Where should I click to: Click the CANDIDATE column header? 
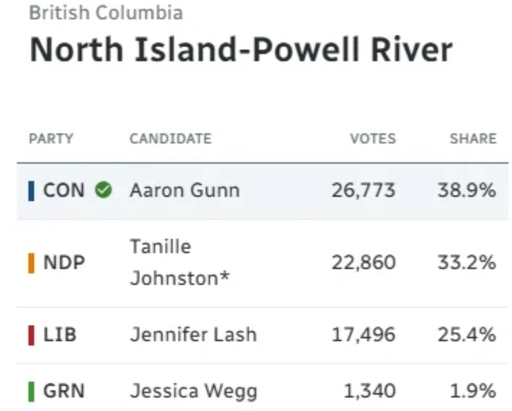[171, 139]
